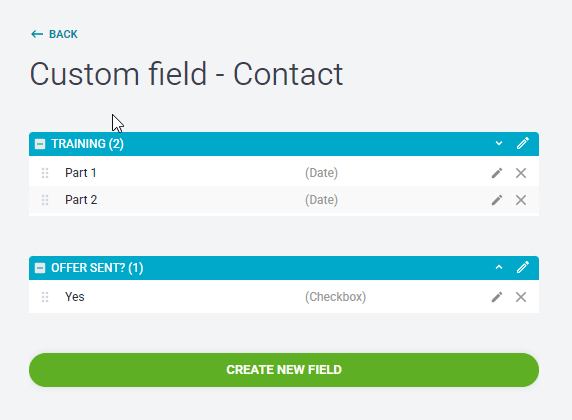Click CREATE NEW FIELD button

[284, 370]
